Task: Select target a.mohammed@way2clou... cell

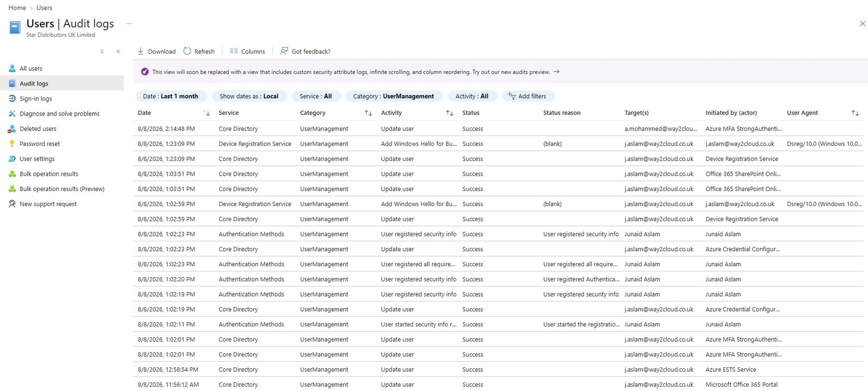Action: pyautogui.click(x=661, y=129)
